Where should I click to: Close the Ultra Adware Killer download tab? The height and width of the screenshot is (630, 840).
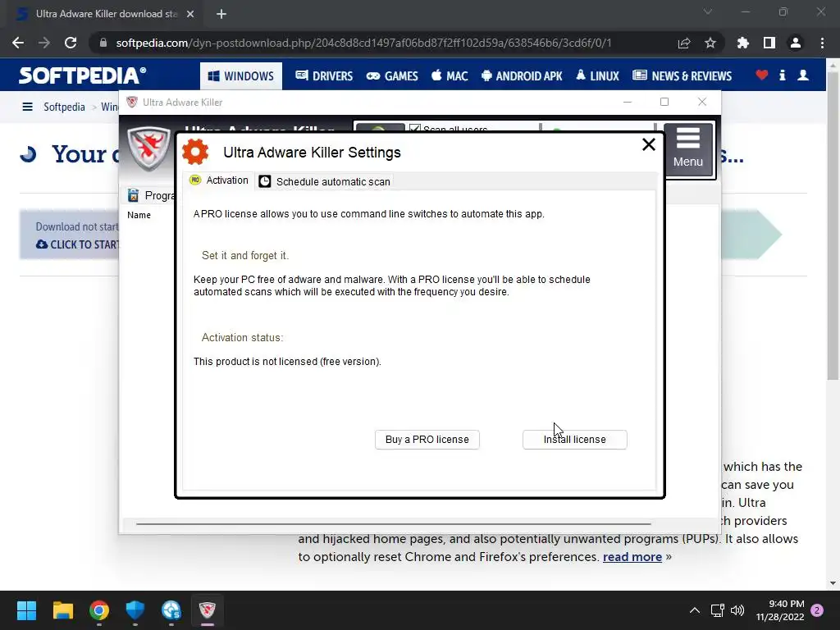190,14
